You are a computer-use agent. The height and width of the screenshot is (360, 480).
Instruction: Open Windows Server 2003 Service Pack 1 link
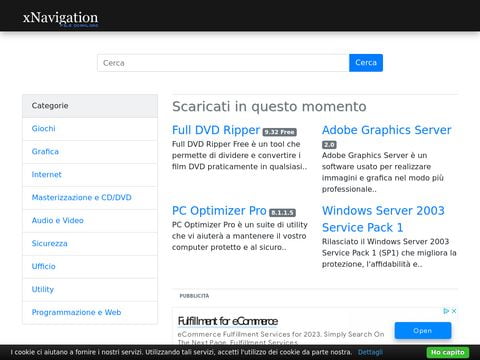pos(383,219)
